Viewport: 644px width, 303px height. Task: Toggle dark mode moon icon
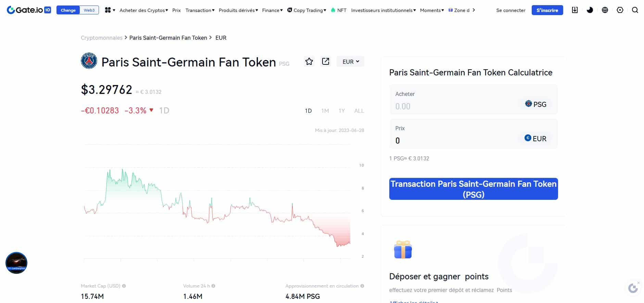click(590, 10)
